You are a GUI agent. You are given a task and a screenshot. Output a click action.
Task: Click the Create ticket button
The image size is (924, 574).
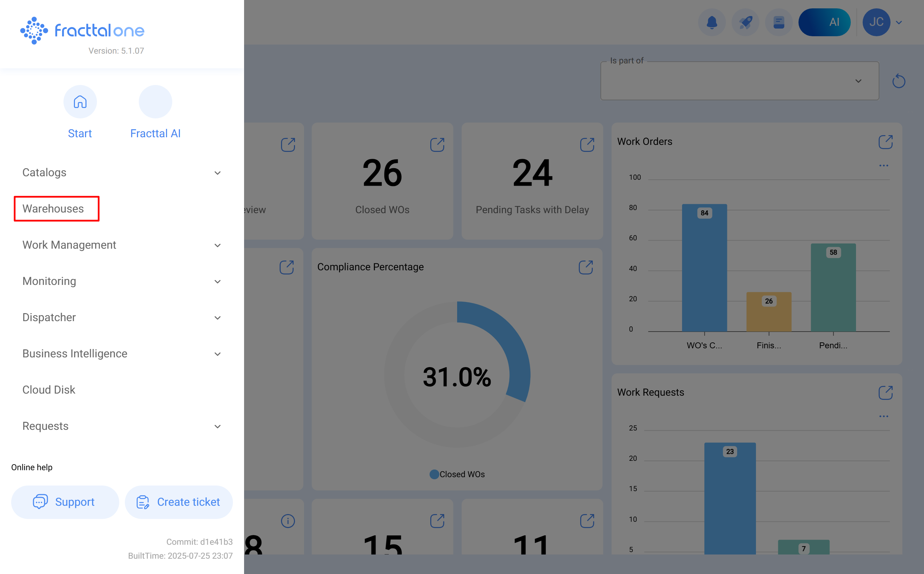pos(179,502)
